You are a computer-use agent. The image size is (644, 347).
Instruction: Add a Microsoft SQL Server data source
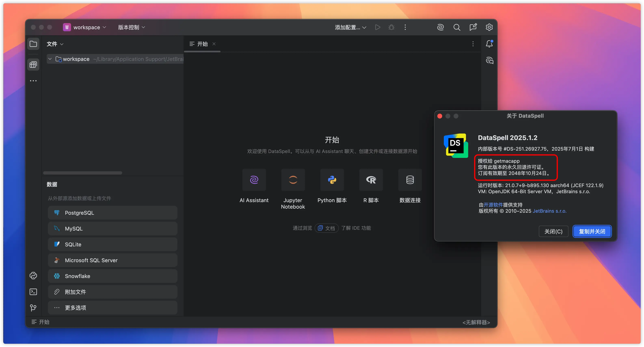[x=112, y=260]
